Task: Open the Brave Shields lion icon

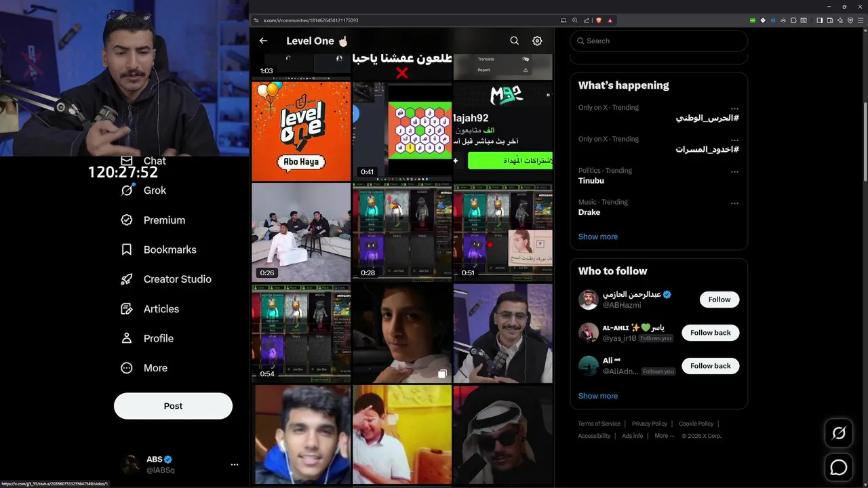Action: [599, 20]
